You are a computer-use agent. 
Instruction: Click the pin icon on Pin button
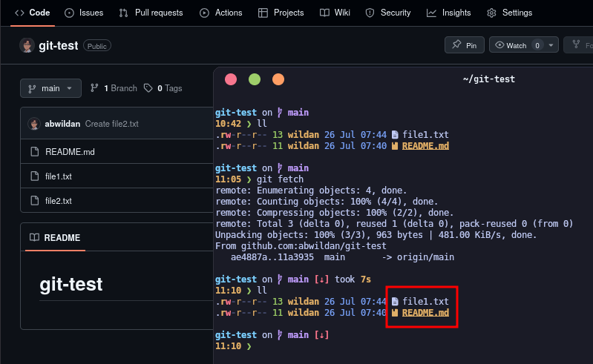click(457, 44)
